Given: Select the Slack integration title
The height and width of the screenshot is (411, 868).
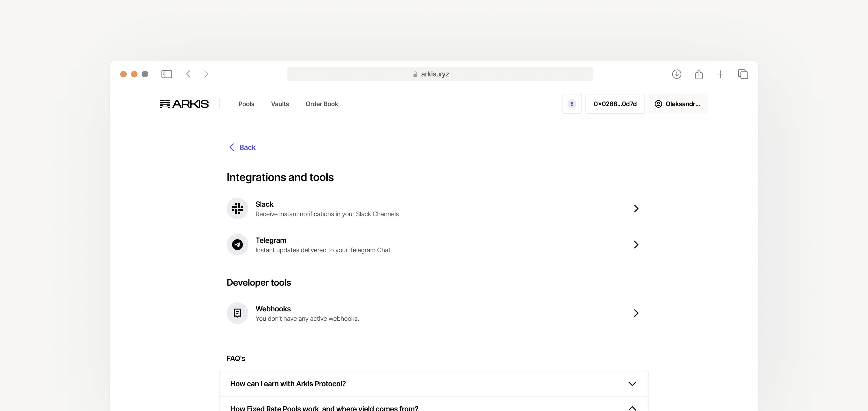Looking at the screenshot, I should [264, 204].
